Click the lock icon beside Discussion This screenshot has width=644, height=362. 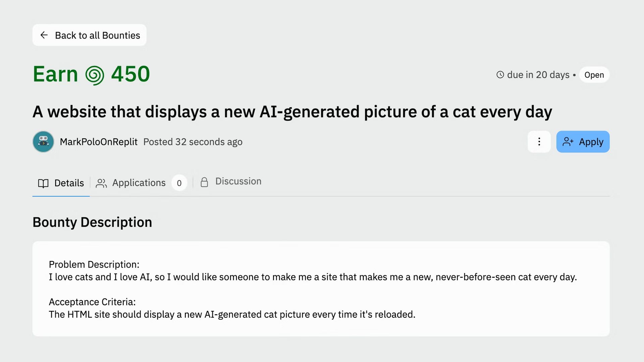pos(204,182)
